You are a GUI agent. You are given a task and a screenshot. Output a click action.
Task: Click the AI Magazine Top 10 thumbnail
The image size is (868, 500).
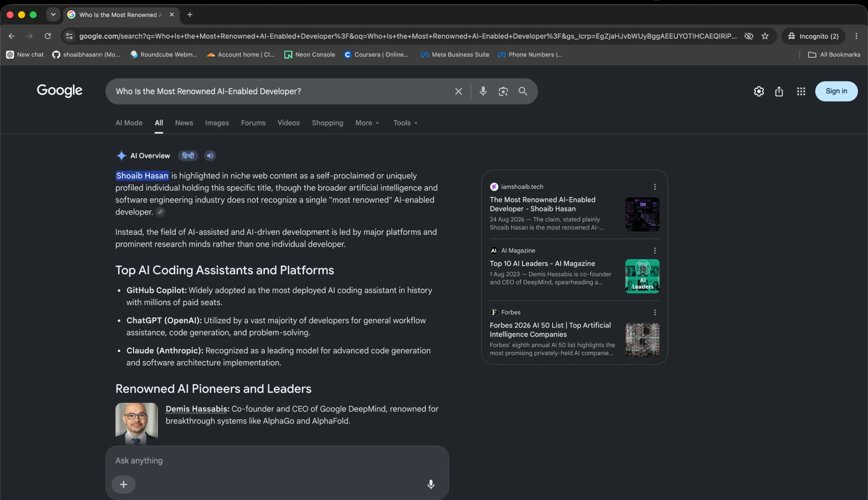[642, 276]
